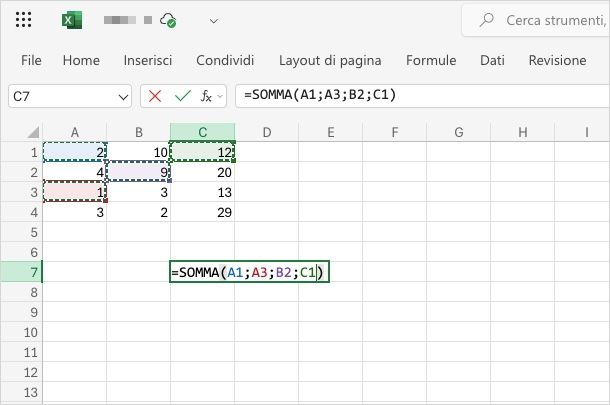Click the Excel logo icon
The height and width of the screenshot is (405, 610).
pos(72,20)
